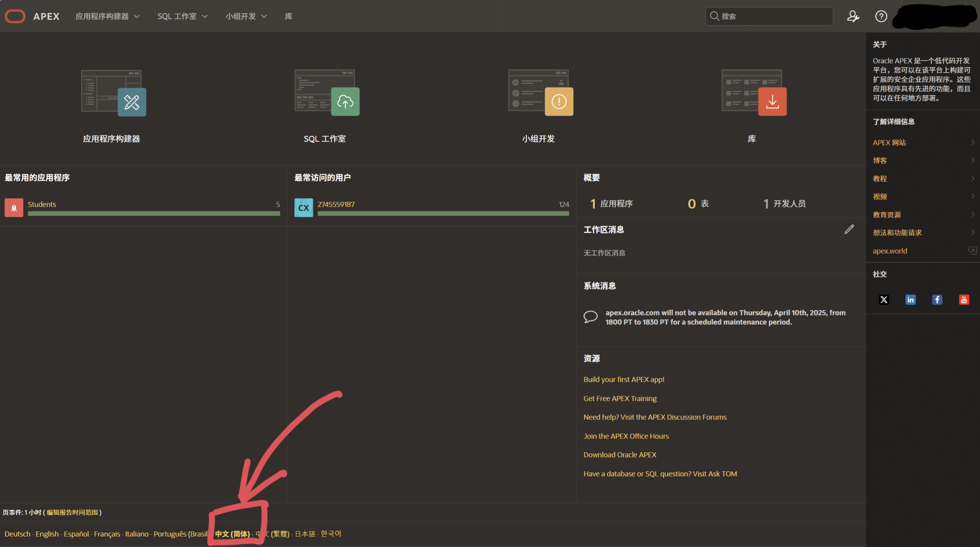The width and height of the screenshot is (980, 547).
Task: Open Download Oracle APEX link
Action: coord(620,455)
